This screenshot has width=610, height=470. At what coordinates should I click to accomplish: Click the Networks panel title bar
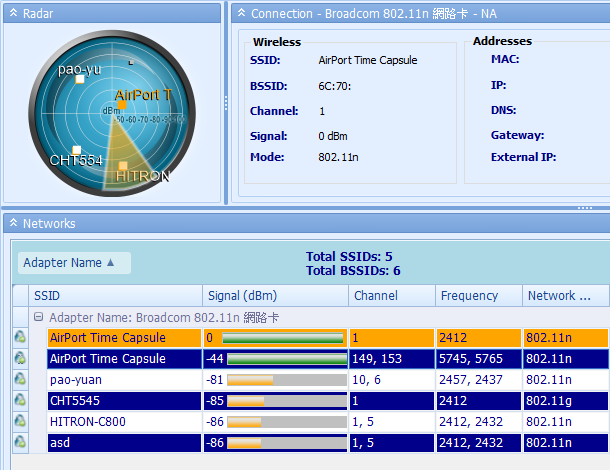coord(307,223)
